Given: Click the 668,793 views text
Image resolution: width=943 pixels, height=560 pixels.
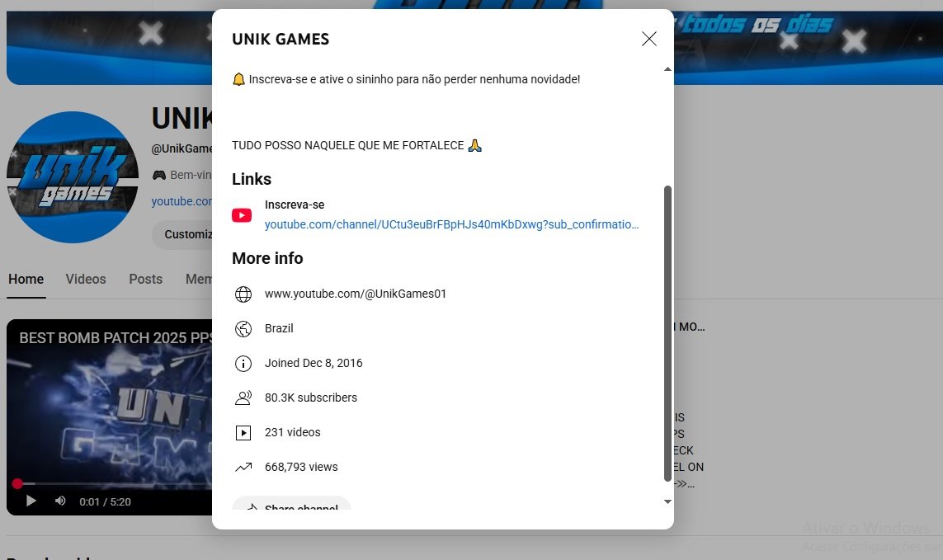Looking at the screenshot, I should coord(301,467).
